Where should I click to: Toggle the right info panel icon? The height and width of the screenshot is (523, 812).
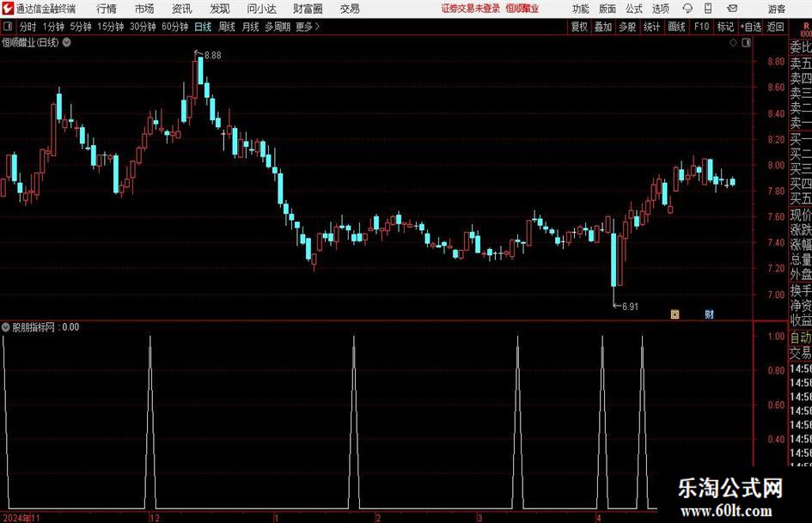(746, 43)
